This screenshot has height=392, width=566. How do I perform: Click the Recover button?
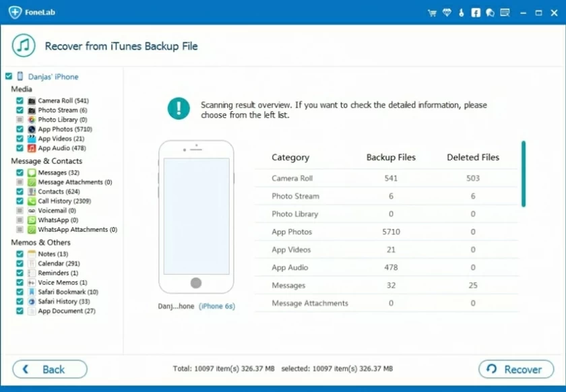pyautogui.click(x=515, y=369)
